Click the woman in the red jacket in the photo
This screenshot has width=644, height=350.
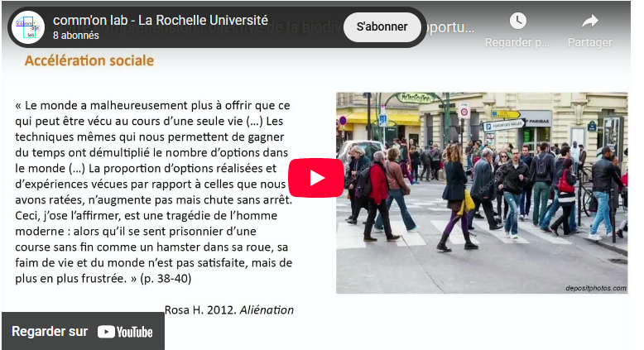(x=377, y=197)
